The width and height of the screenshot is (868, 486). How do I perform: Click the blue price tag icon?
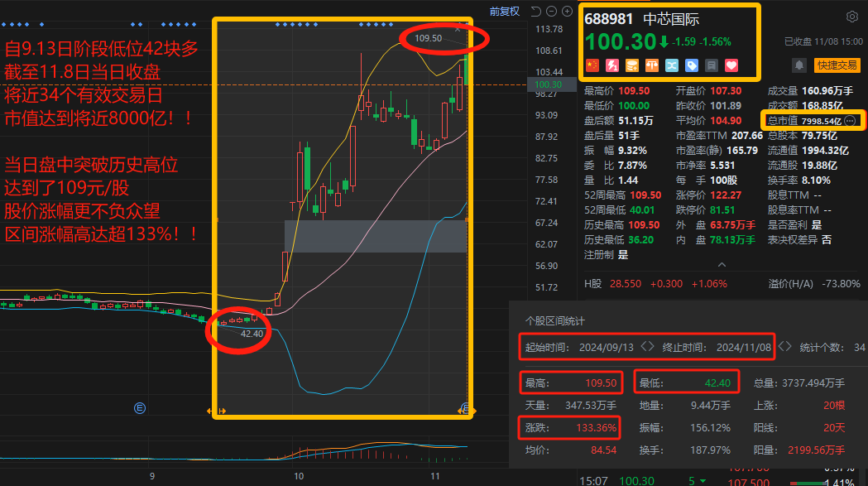(691, 65)
